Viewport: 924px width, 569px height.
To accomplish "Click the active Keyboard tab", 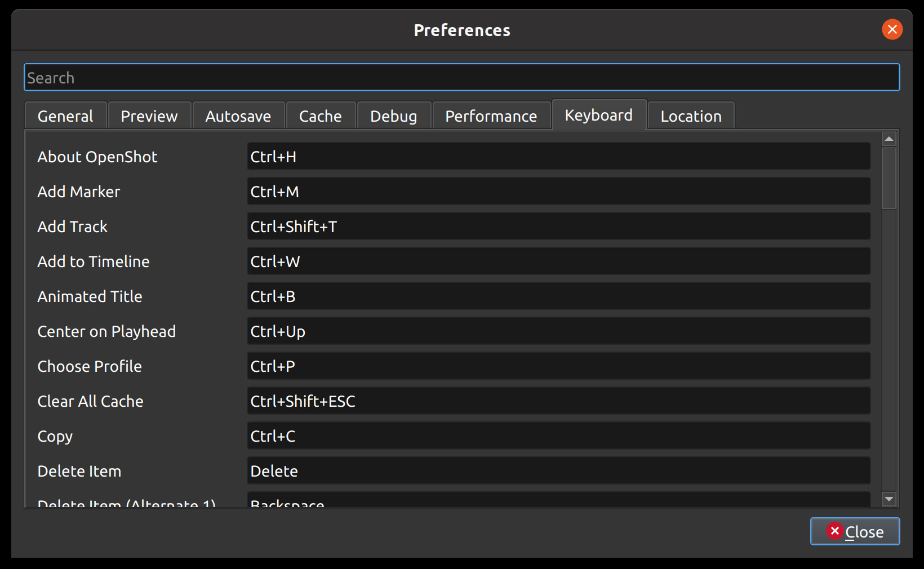I will click(x=598, y=115).
